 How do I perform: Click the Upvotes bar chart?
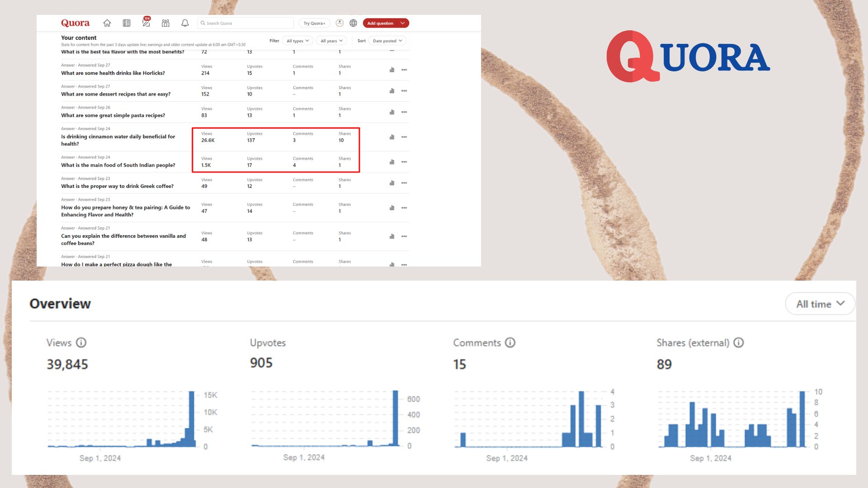[x=325, y=418]
